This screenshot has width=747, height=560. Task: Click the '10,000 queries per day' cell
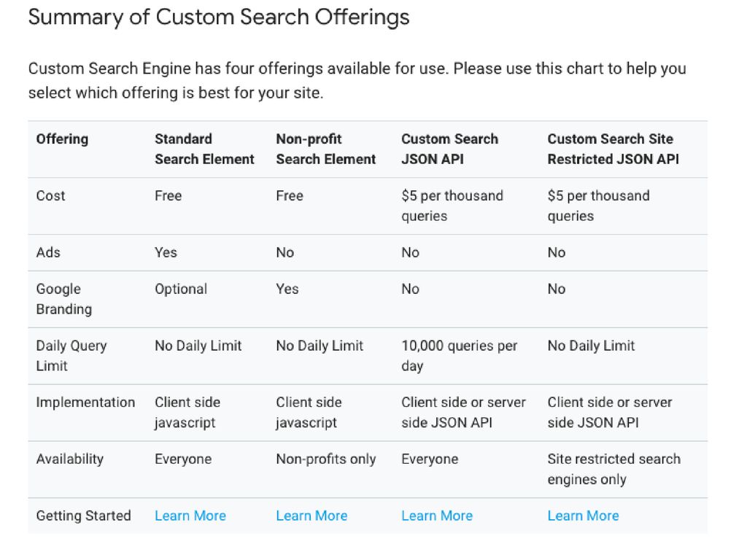[460, 356]
